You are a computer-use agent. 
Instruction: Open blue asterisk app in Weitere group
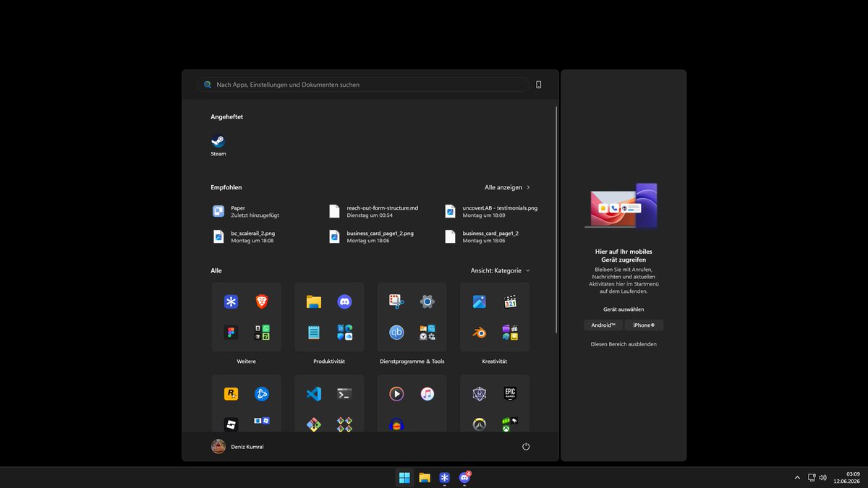pos(231,301)
